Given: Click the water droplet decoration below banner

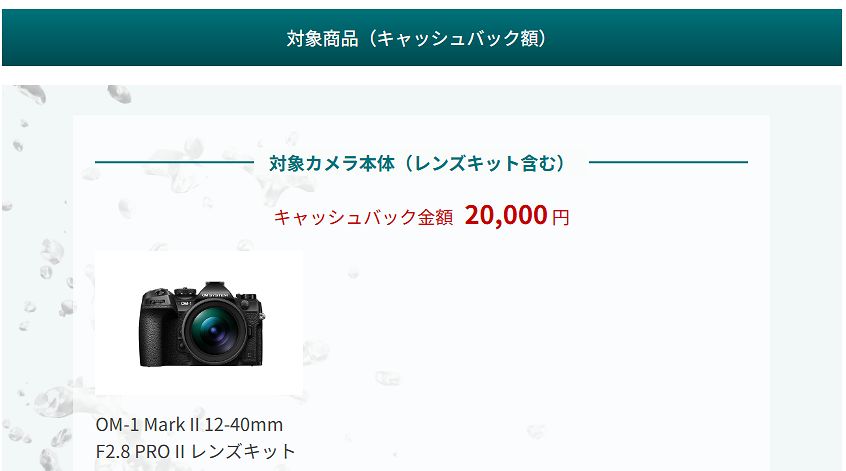Looking at the screenshot, I should 119,93.
